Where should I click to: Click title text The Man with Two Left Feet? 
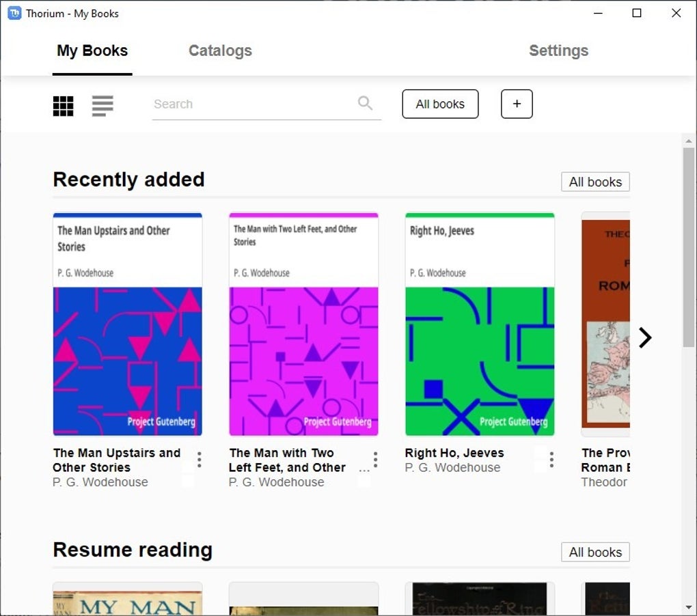click(287, 460)
